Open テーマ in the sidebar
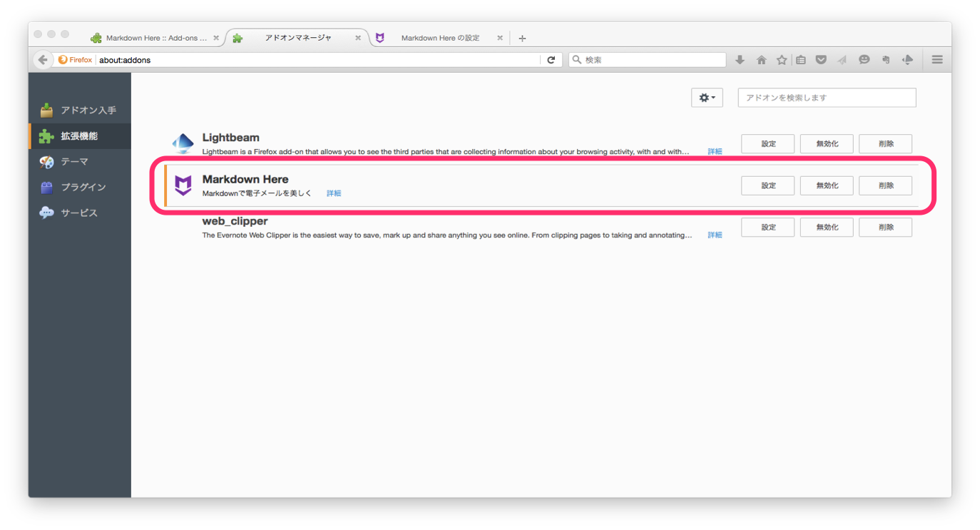 pos(80,162)
